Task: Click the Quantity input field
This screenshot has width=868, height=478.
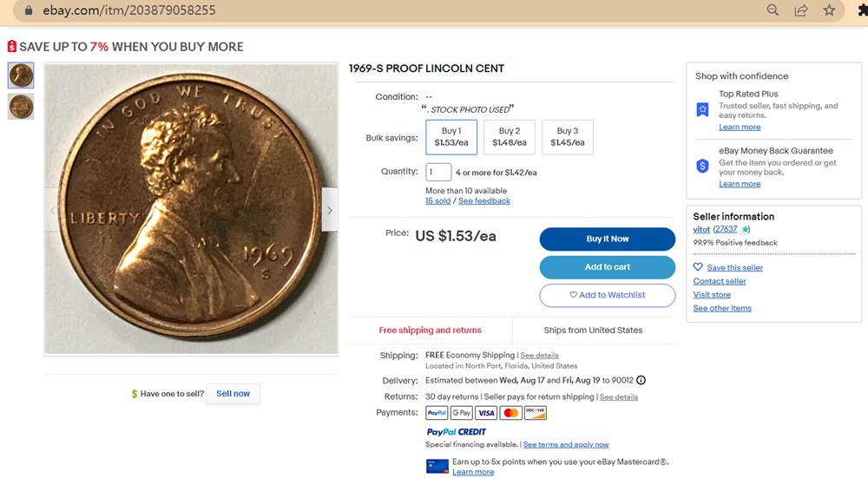Action: [x=438, y=172]
